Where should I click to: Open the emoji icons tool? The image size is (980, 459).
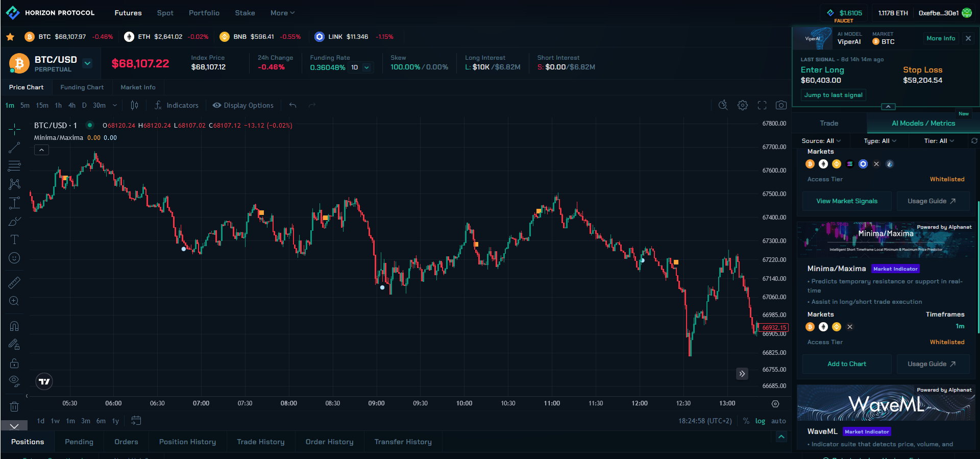click(14, 258)
